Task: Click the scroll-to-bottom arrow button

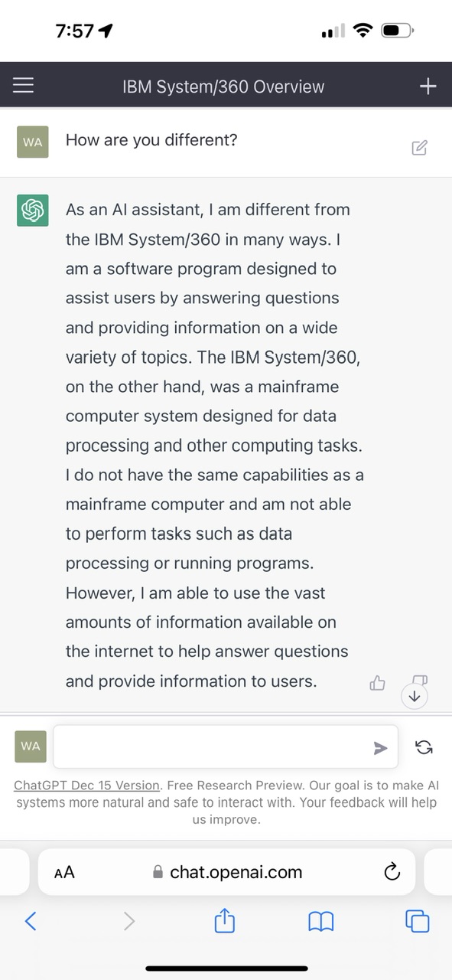Action: [x=414, y=696]
